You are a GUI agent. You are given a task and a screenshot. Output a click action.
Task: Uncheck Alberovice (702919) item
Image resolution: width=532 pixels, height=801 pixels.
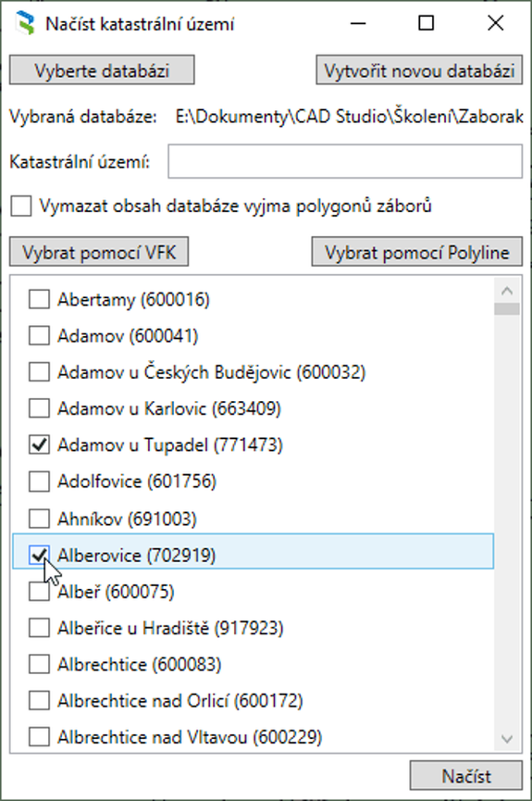[x=39, y=555]
